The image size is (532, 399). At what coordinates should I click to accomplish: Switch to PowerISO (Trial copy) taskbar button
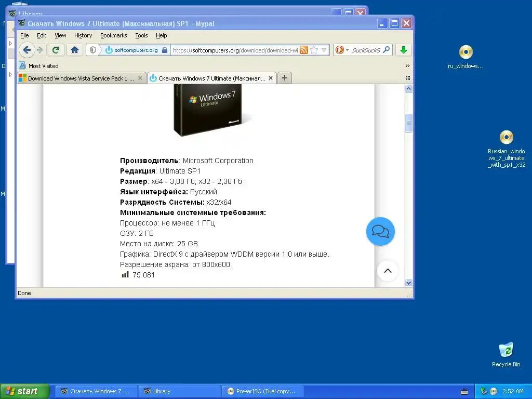[x=262, y=391]
